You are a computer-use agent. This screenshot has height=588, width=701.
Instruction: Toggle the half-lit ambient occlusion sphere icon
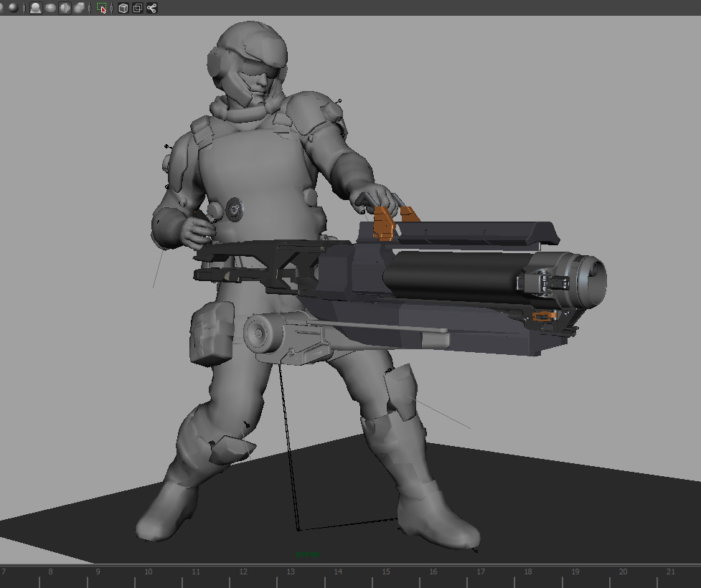65,8
